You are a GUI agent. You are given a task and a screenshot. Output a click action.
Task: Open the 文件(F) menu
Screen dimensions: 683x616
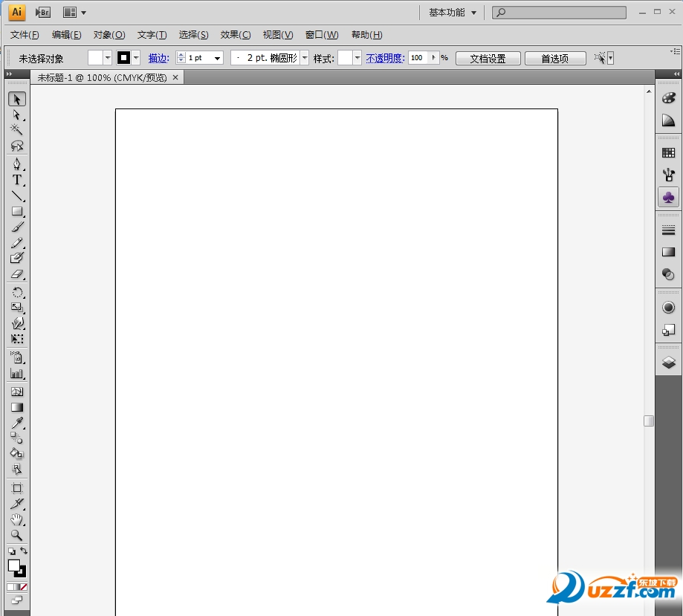point(25,35)
